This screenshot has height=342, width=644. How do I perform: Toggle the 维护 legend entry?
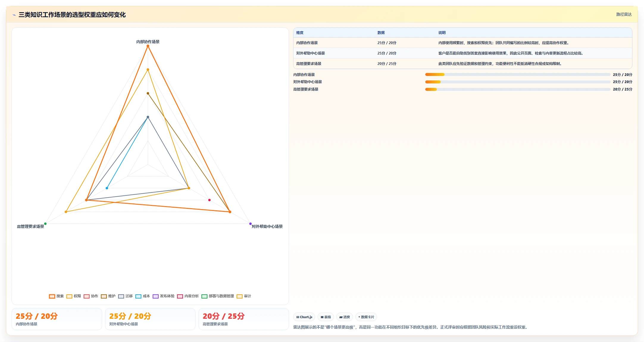108,296
